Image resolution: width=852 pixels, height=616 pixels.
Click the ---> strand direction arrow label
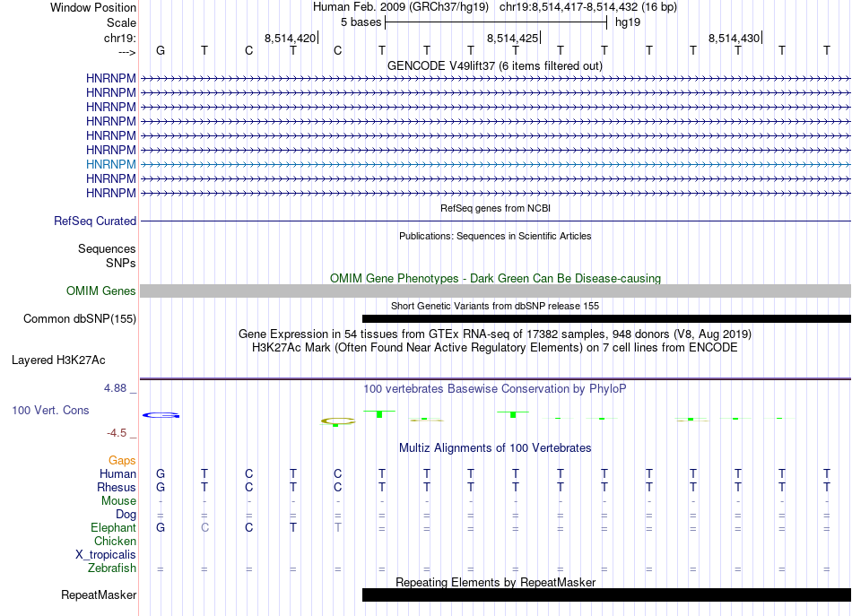[127, 52]
